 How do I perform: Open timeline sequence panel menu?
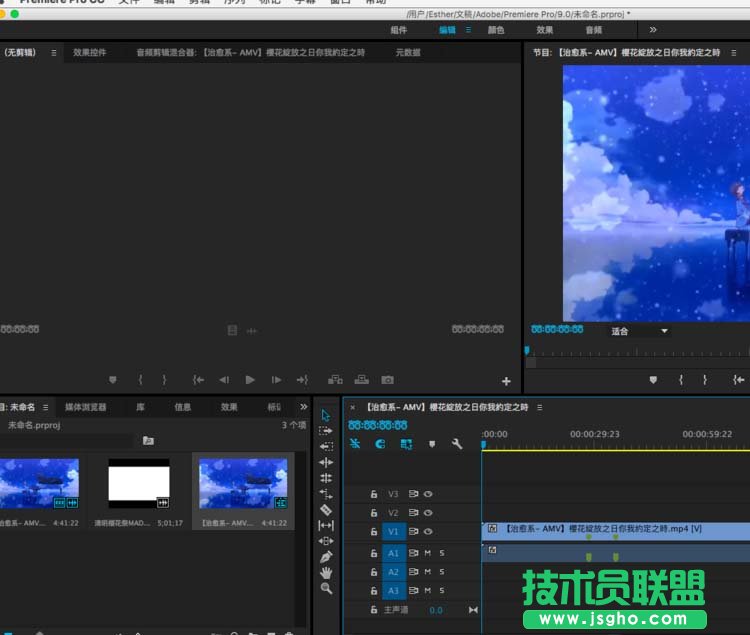[x=540, y=407]
